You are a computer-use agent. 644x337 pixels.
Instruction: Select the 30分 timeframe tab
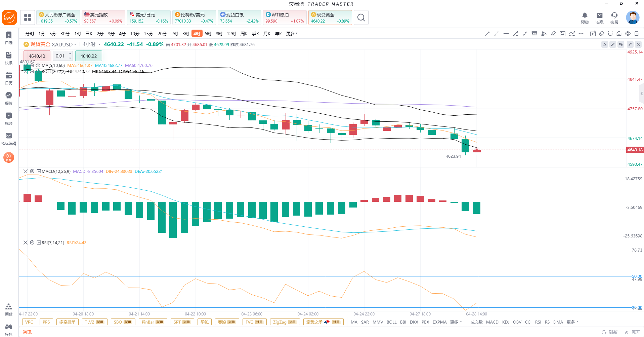pos(65,34)
